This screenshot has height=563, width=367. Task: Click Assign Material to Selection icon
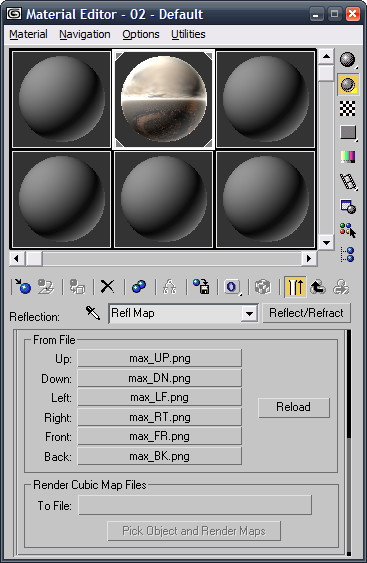click(x=77, y=287)
